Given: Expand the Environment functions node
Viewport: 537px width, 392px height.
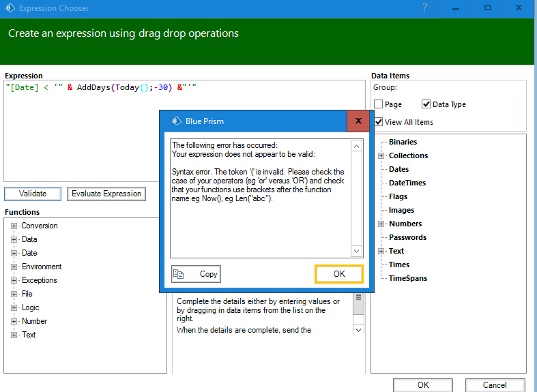Looking at the screenshot, I should tap(14, 267).
